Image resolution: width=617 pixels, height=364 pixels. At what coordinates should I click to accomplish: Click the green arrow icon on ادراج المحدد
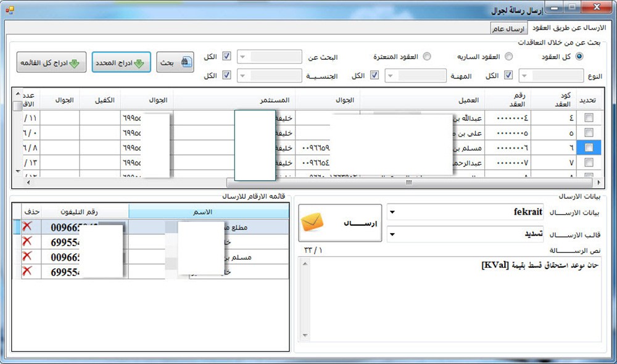click(139, 63)
